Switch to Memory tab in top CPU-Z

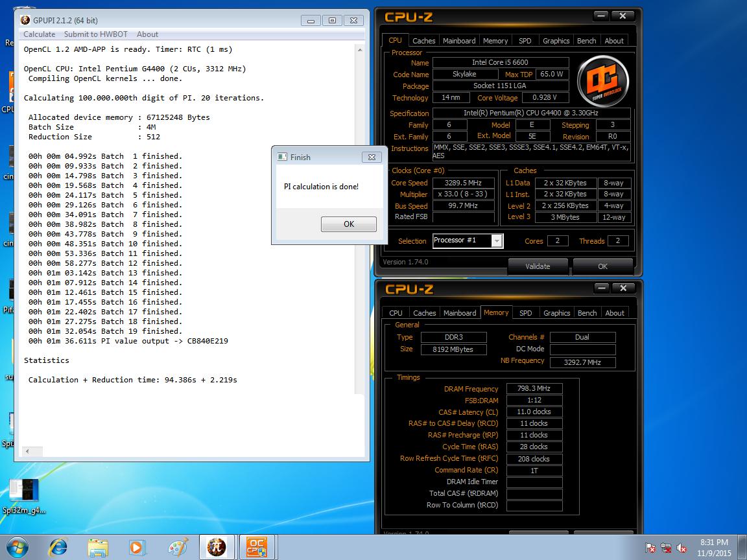(x=495, y=40)
